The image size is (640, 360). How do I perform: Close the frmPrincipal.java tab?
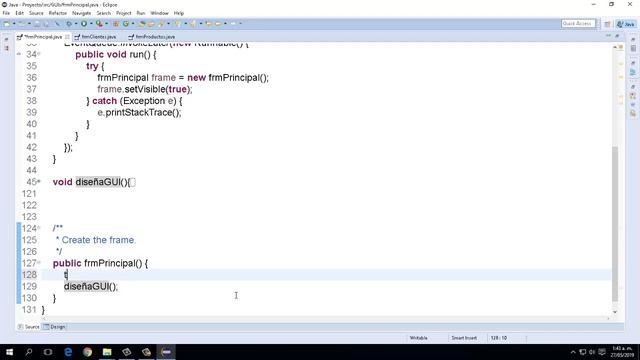coord(67,37)
